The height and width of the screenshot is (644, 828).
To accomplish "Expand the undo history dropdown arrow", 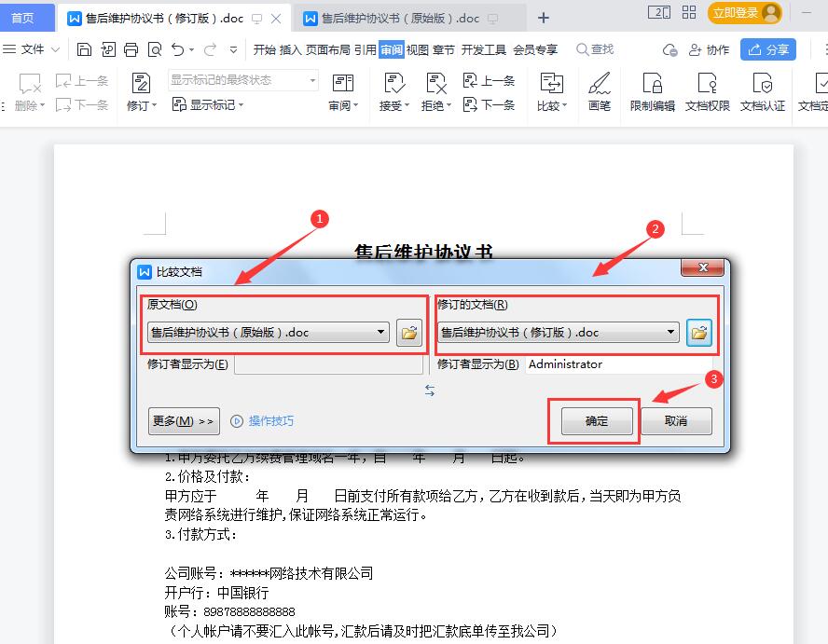I will pos(192,49).
